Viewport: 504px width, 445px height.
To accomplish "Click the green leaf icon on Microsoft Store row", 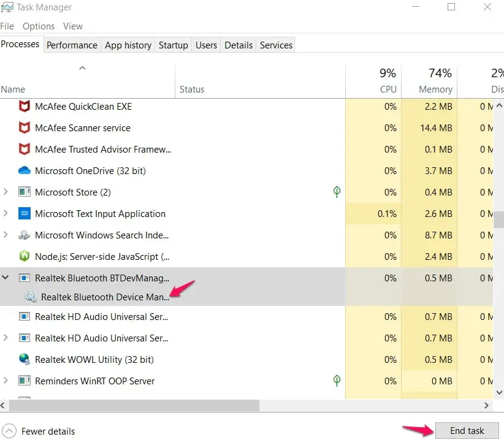I will pos(337,192).
